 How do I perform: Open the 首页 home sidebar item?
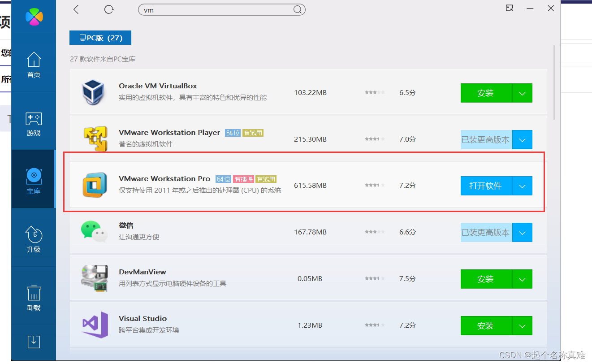34,65
